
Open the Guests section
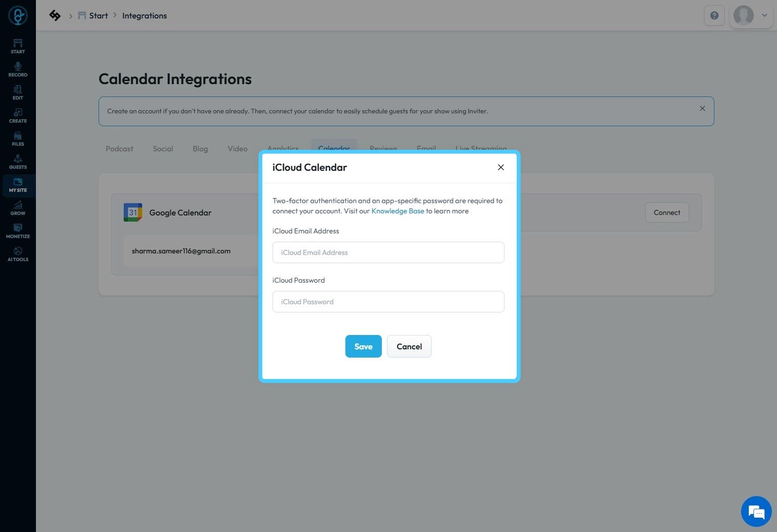tap(18, 162)
